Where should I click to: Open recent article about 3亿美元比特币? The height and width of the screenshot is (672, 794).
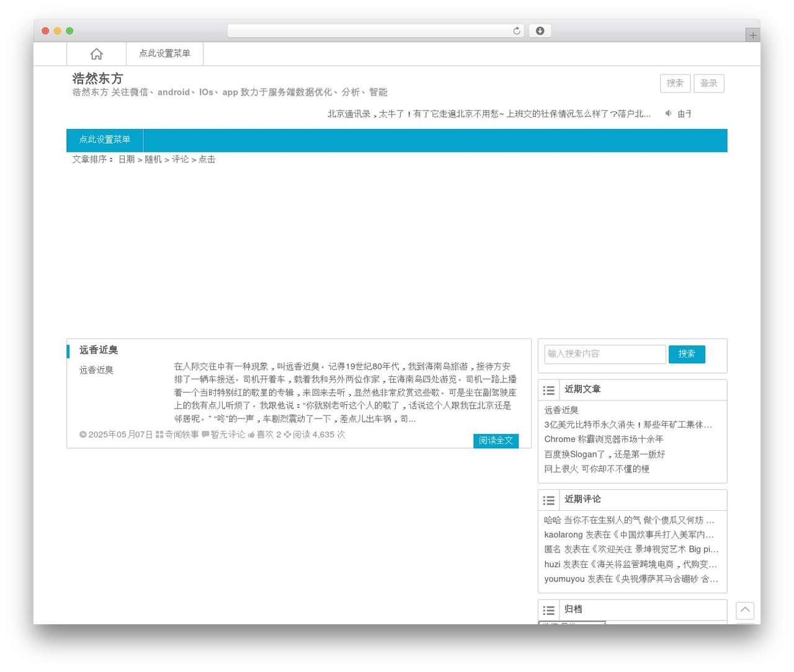[628, 425]
